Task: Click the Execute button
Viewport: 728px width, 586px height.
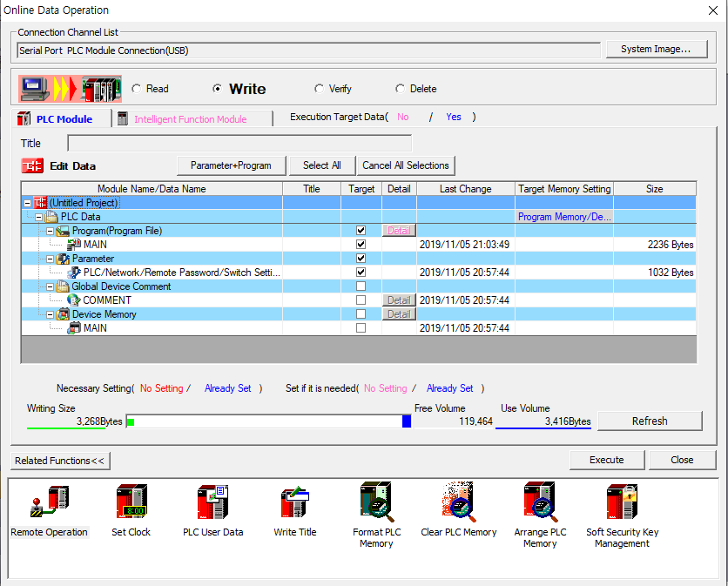Action: [x=606, y=460]
